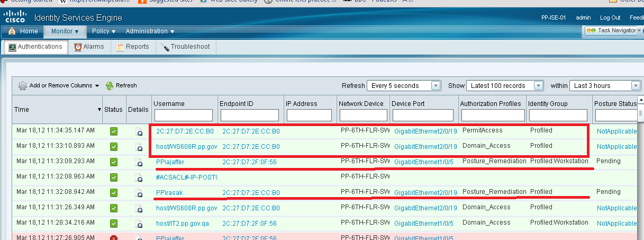Open details icon for 11:33:09.293 AM row
Viewport: 644px width, 240px height.
click(139, 162)
